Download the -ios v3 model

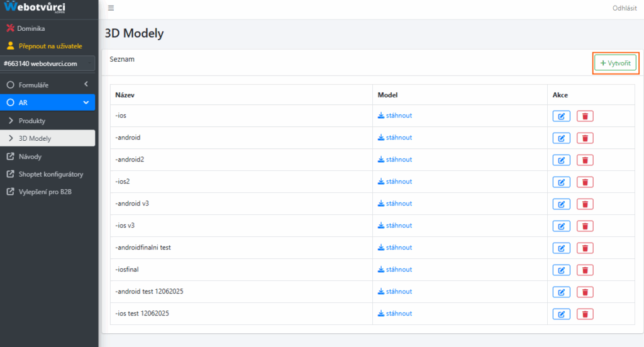pos(395,226)
